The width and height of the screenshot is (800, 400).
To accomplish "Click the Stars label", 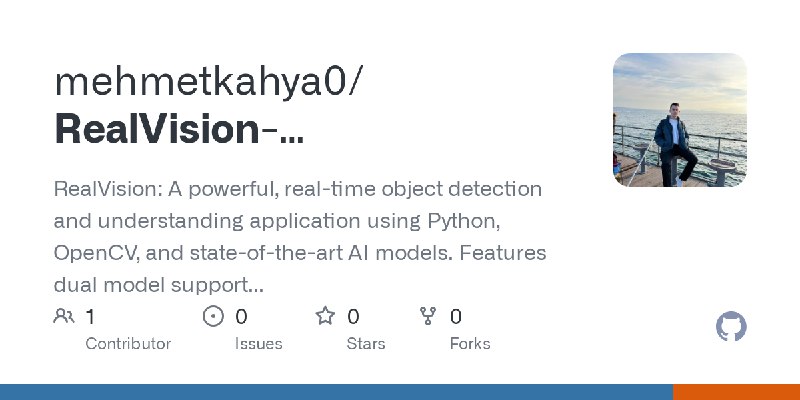I will (366, 344).
